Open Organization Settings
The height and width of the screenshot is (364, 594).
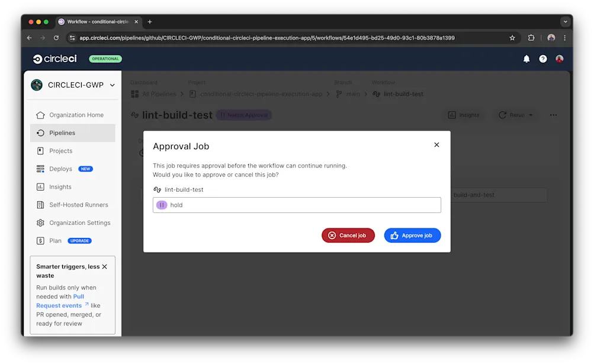pos(73,223)
